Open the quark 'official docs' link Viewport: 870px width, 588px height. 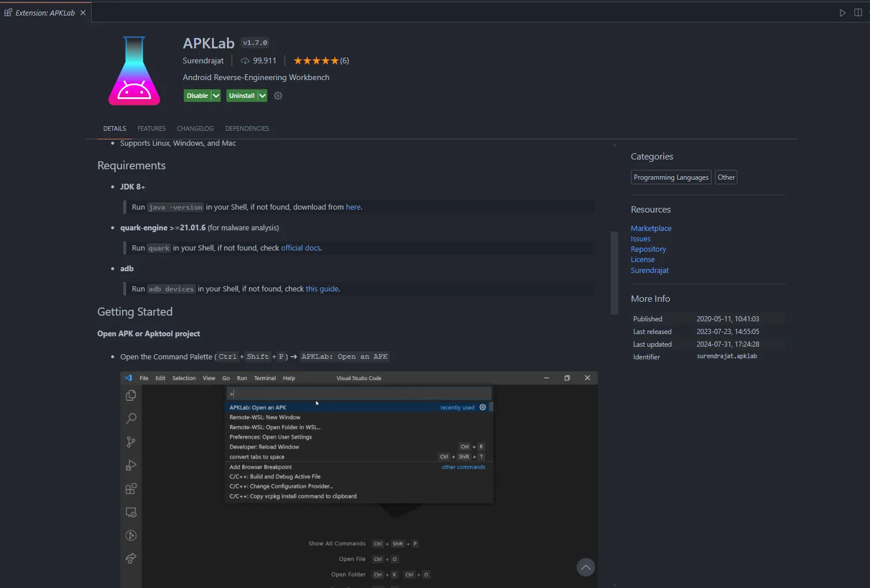(301, 248)
